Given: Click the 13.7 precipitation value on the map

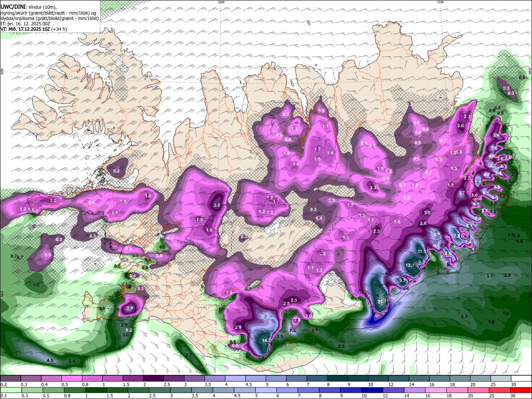Looking at the screenshot, I should (410, 266).
